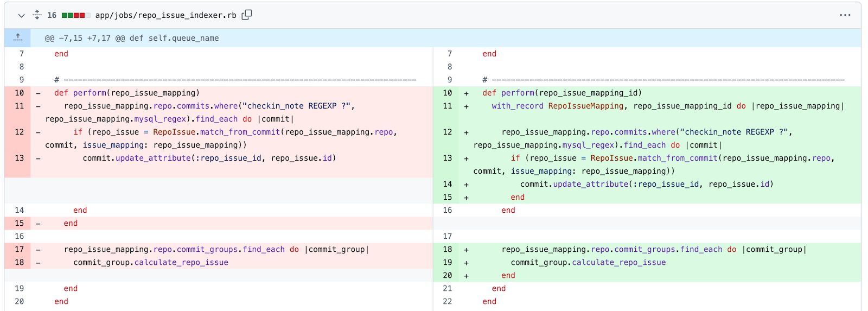This screenshot has height=311, width=868.
Task: Select added line number 19 on right
Action: (447, 262)
